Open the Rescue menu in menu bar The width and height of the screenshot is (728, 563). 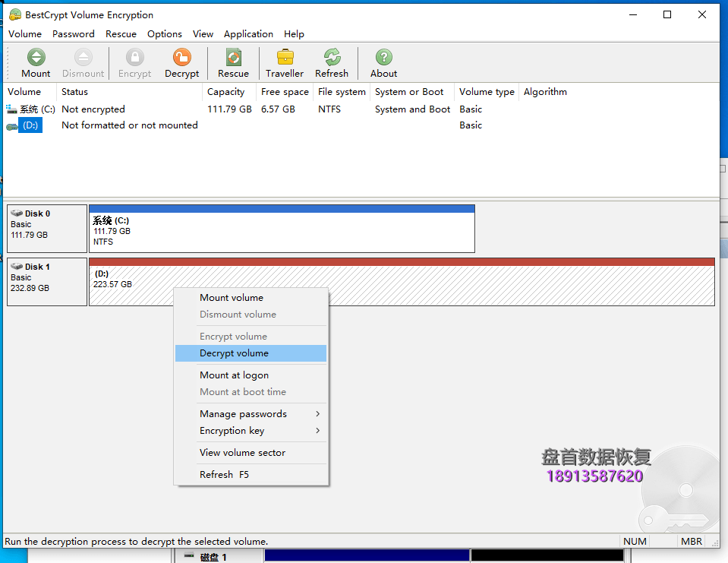click(x=121, y=34)
